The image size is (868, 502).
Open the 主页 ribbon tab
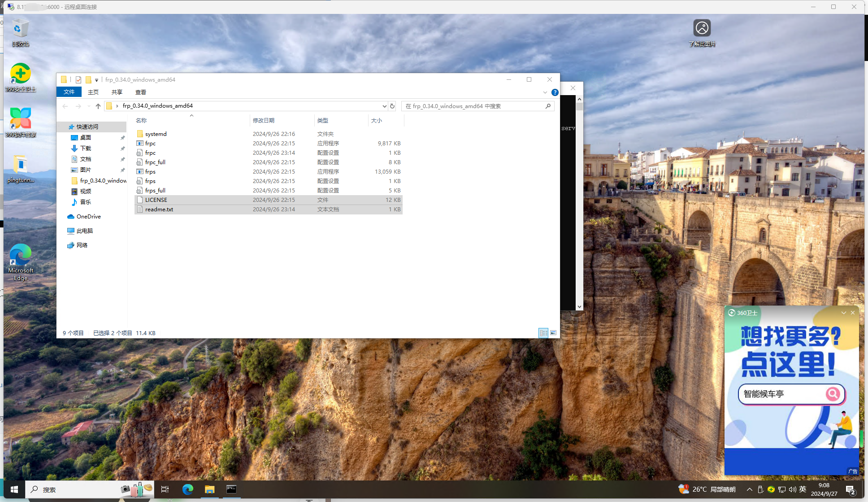tap(93, 92)
